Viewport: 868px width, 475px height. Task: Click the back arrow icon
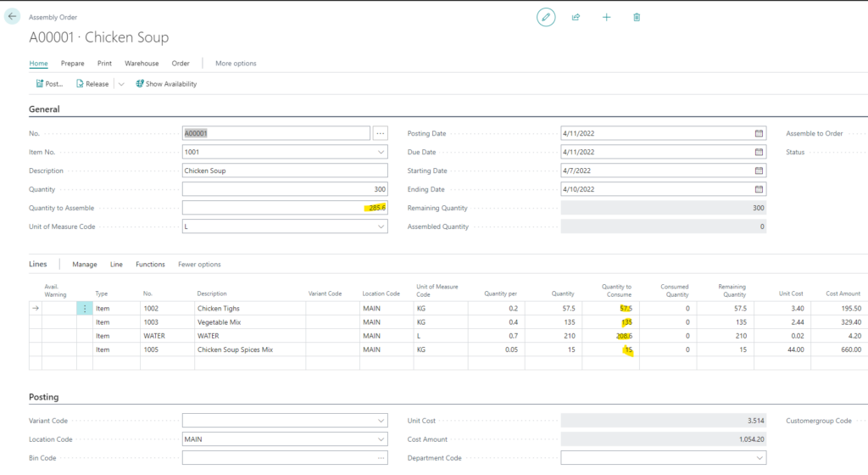(13, 17)
